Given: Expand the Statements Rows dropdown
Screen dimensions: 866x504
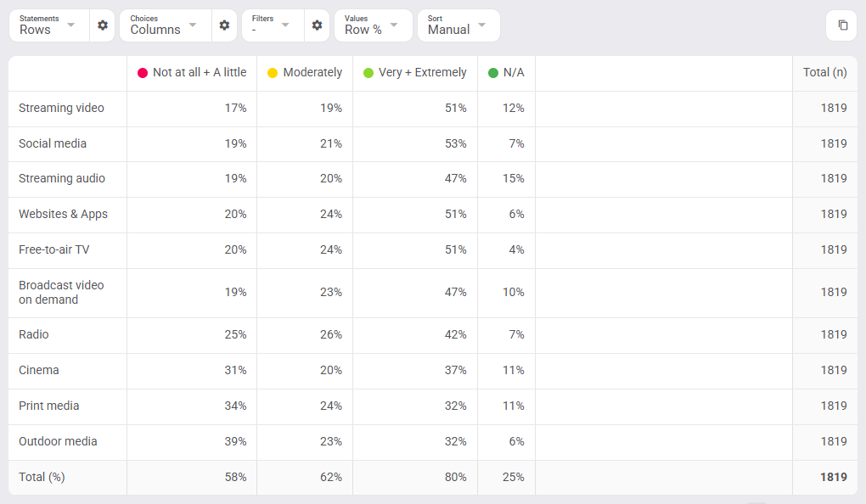Looking at the screenshot, I should coord(49,25).
